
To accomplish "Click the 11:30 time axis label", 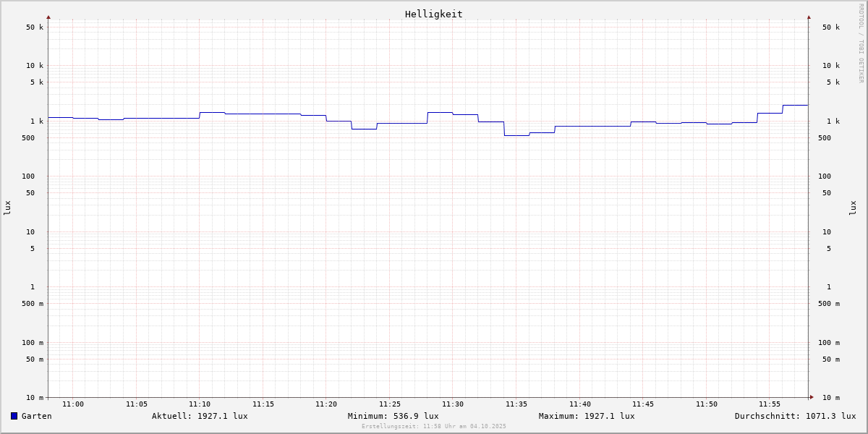I will click(x=453, y=404).
